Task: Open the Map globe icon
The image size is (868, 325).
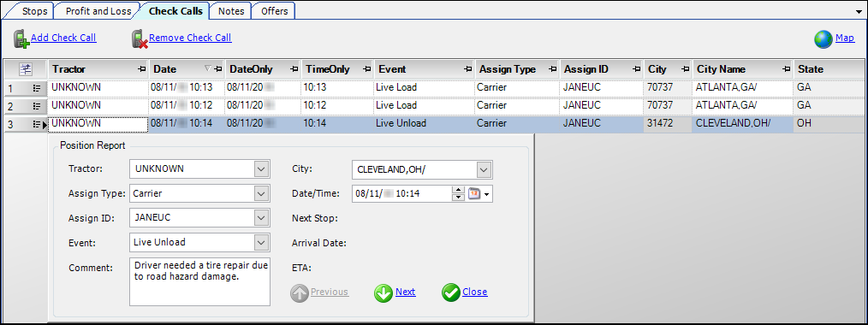Action: point(823,39)
